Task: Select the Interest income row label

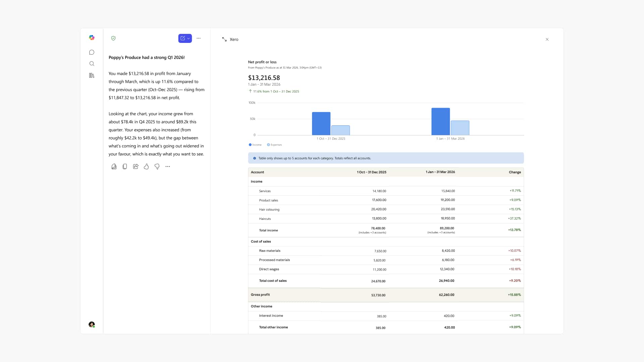Action: pyautogui.click(x=271, y=316)
